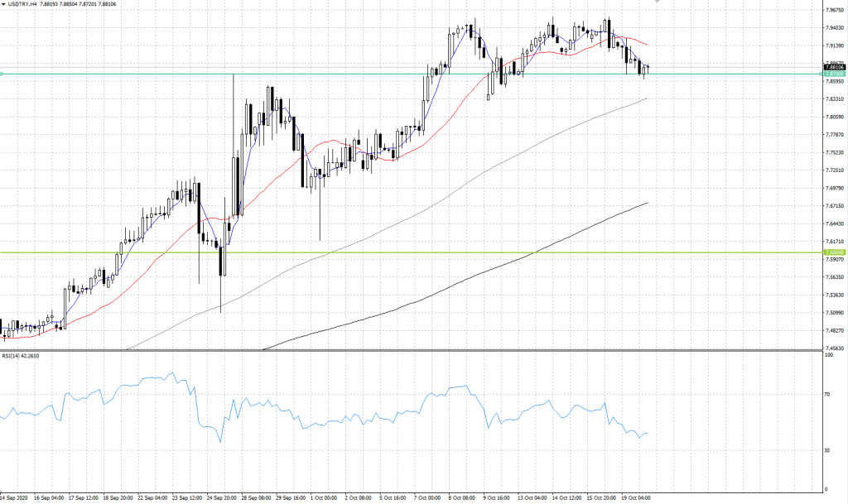Click the 19 Oct 04:00 time axis label
Screen dimensions: 848x504
click(x=638, y=498)
